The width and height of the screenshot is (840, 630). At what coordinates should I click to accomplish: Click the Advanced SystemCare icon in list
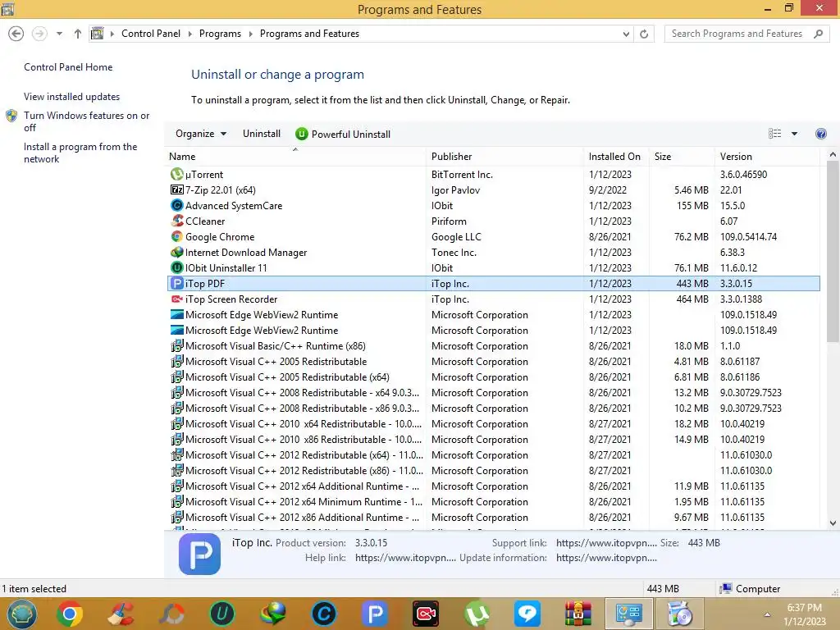pyautogui.click(x=177, y=205)
